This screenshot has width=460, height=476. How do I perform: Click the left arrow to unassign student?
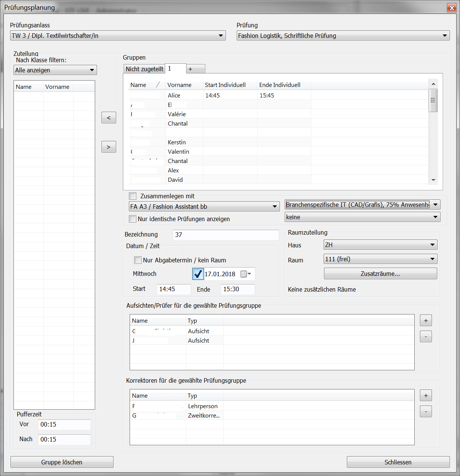[109, 118]
